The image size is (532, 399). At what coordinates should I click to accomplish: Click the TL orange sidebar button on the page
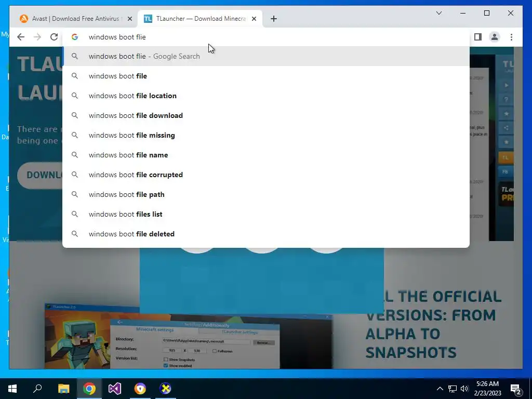505,158
